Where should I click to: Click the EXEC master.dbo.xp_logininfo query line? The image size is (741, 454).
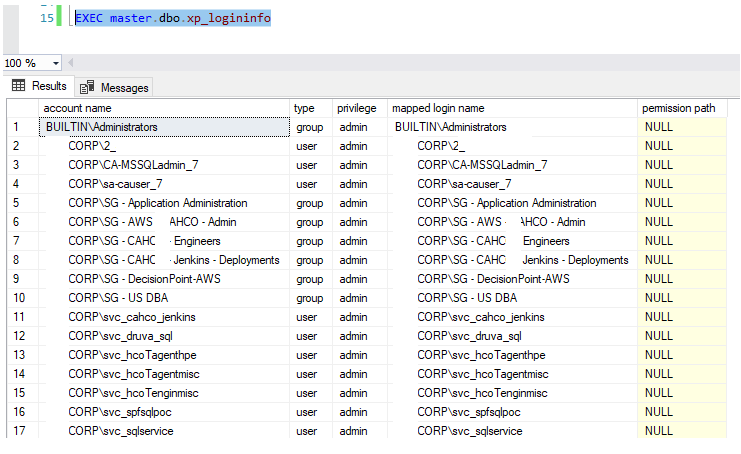point(173,19)
